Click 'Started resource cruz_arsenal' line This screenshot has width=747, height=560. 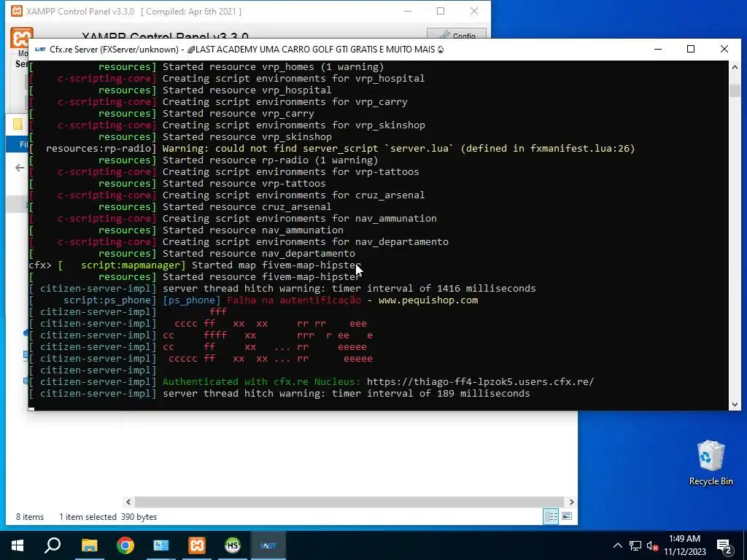coord(247,206)
